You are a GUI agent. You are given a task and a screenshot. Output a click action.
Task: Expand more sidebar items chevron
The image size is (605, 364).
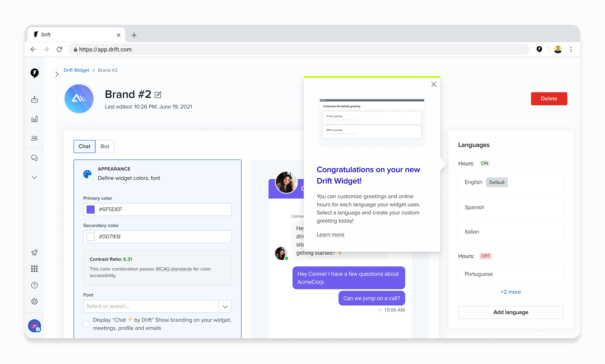pyautogui.click(x=34, y=178)
